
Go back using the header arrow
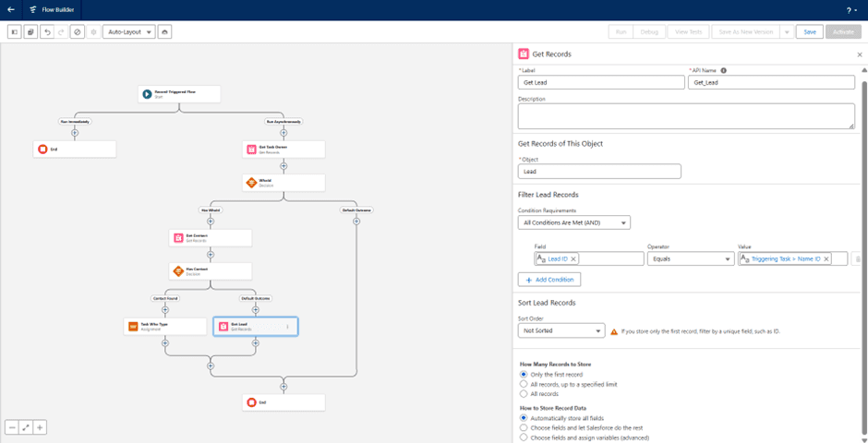(x=11, y=10)
